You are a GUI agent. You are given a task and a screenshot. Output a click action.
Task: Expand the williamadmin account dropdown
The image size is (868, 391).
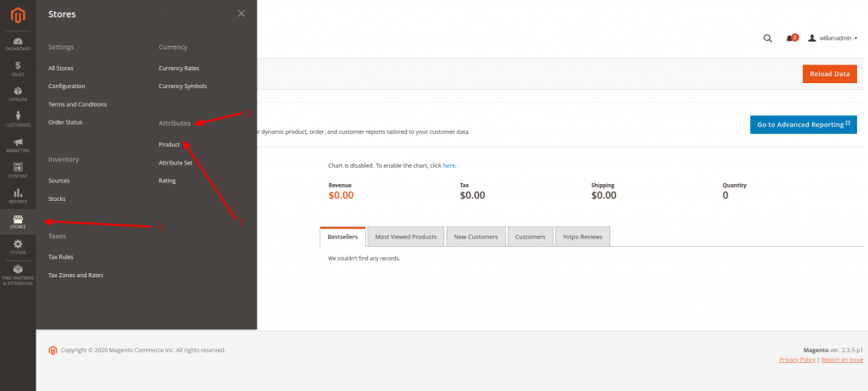[832, 38]
